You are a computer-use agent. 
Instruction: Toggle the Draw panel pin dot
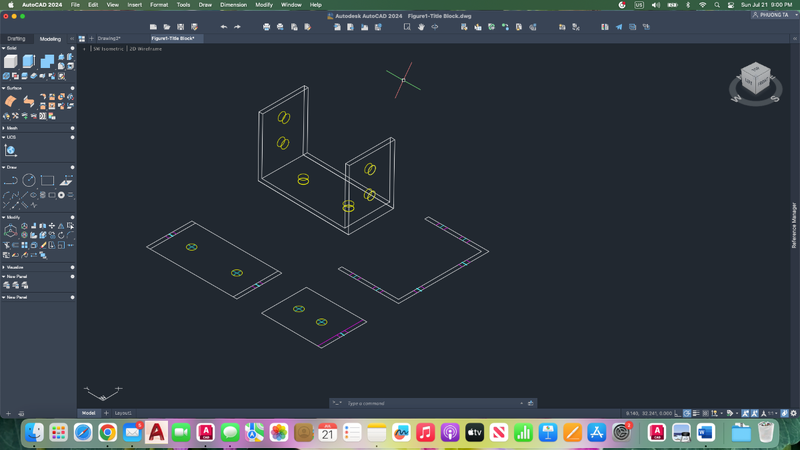tap(72, 168)
